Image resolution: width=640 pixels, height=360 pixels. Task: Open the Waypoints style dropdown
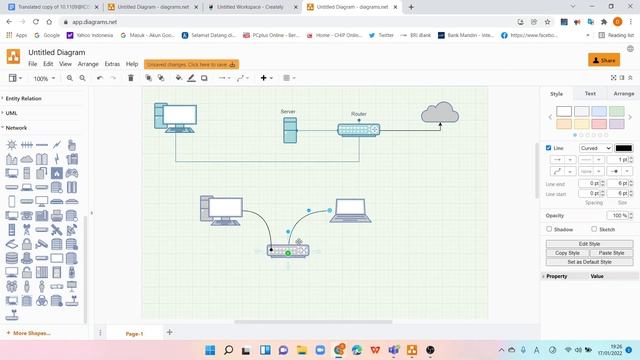242,78
